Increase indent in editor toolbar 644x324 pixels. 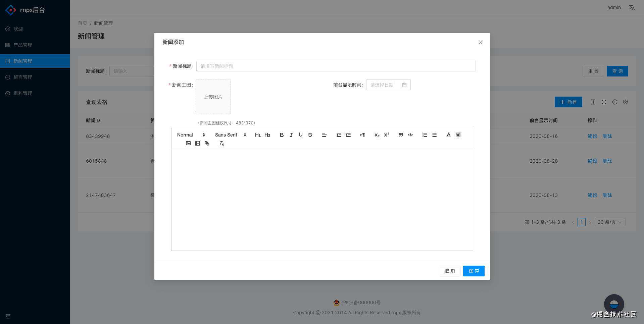click(348, 135)
